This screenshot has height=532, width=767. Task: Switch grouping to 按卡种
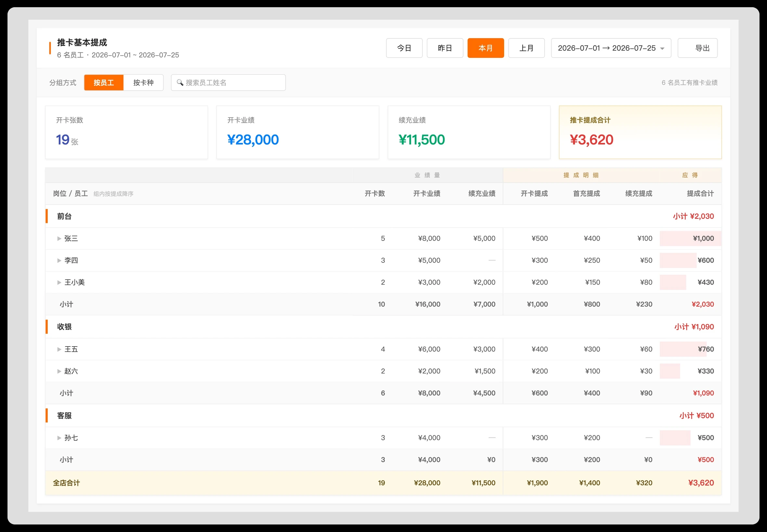(x=143, y=82)
